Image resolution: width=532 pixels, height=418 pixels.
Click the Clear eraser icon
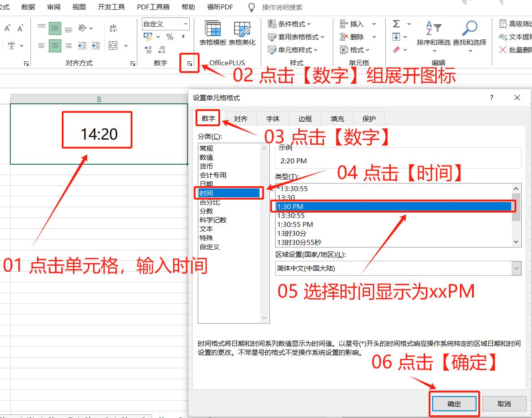click(x=396, y=50)
